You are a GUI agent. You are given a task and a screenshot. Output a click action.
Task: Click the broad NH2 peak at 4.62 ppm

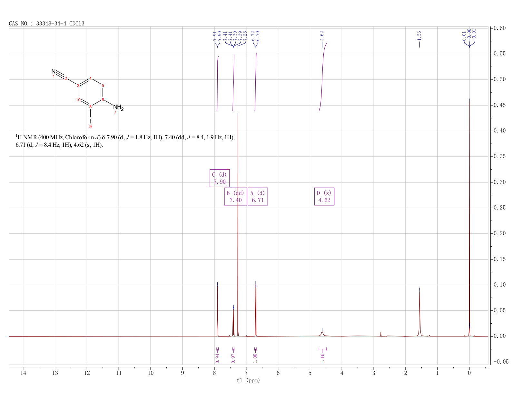tap(322, 334)
